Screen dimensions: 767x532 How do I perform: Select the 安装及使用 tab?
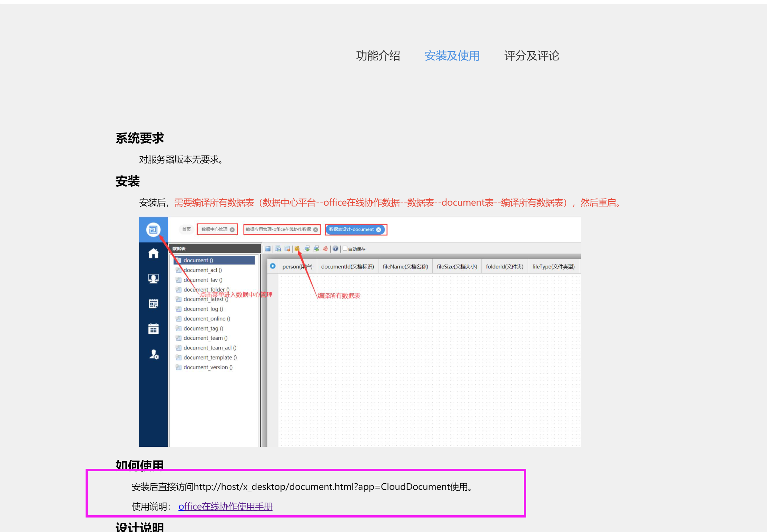pyautogui.click(x=452, y=56)
